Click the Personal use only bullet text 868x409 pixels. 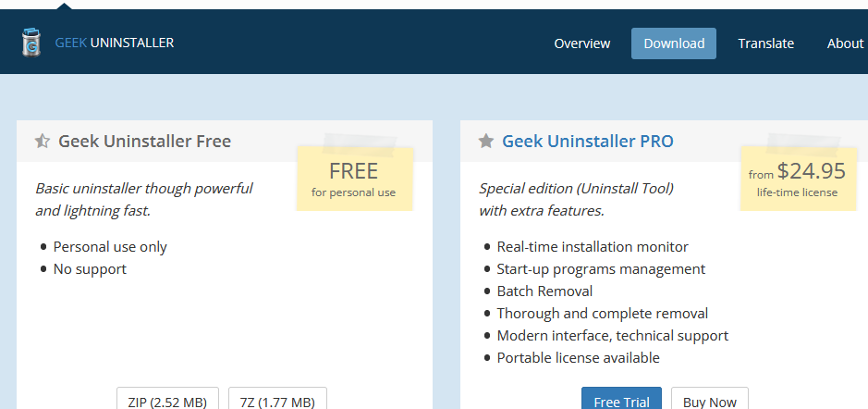110,247
